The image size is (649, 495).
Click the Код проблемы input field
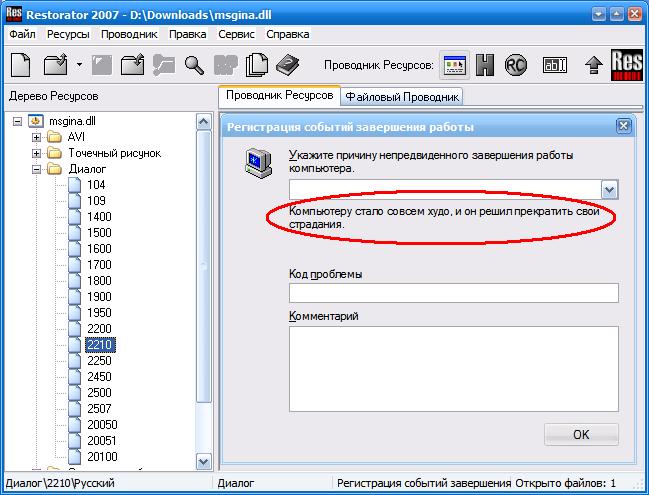tap(454, 293)
